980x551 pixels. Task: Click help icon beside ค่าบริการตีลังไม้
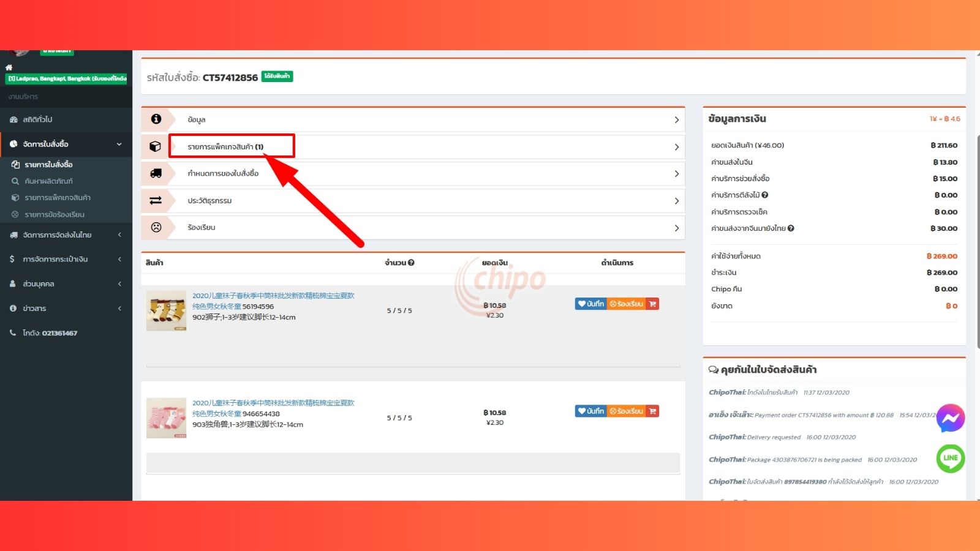click(x=765, y=195)
